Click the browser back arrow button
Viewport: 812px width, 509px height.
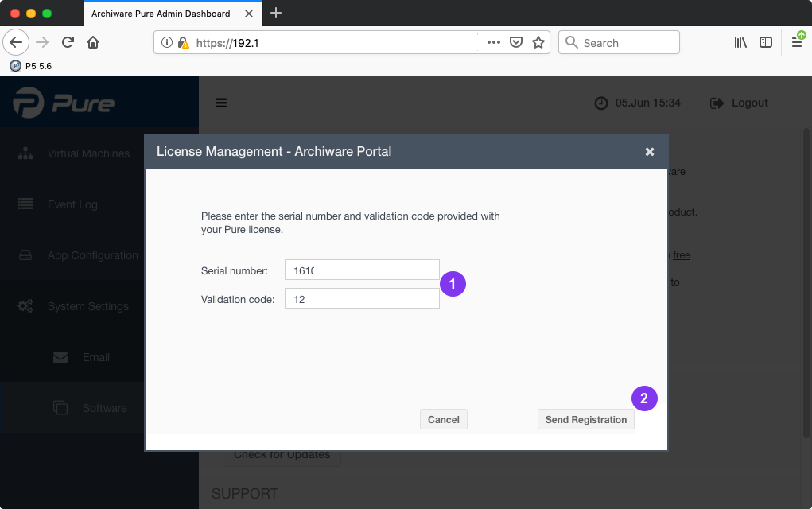(17, 43)
